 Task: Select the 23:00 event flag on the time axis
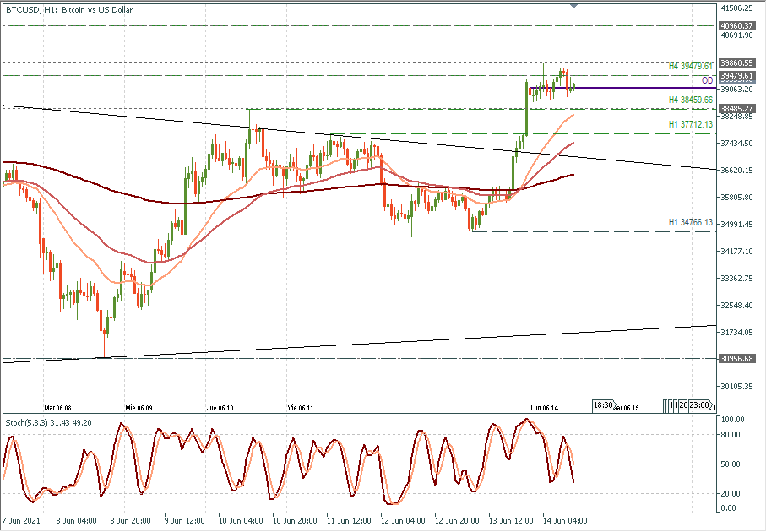699,405
